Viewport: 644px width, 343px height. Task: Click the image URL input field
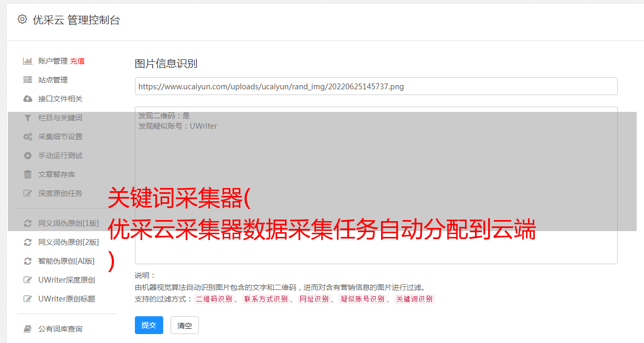coord(376,86)
